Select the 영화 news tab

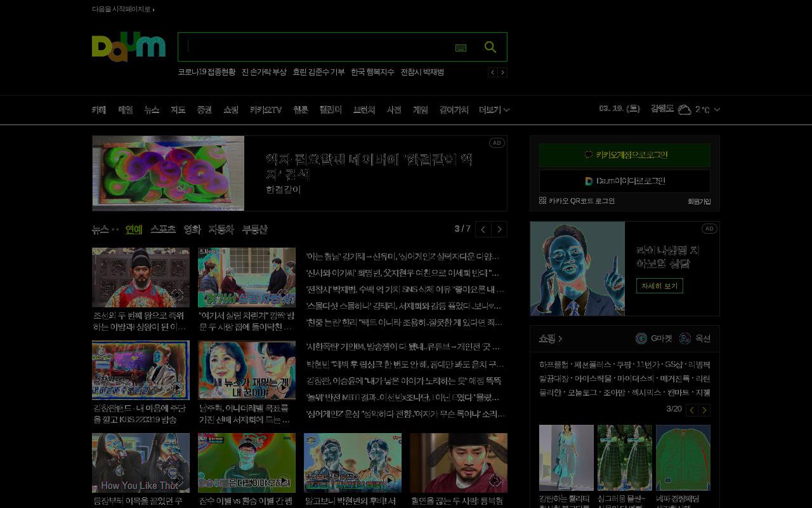192,229
